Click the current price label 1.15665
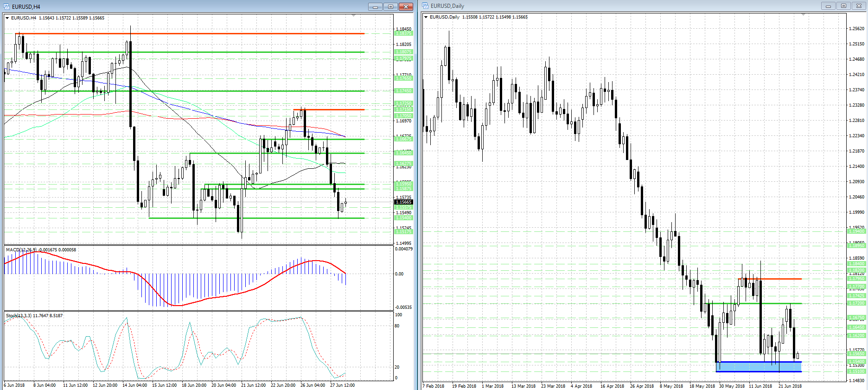Image resolution: width=868 pixels, height=390 pixels. click(403, 202)
